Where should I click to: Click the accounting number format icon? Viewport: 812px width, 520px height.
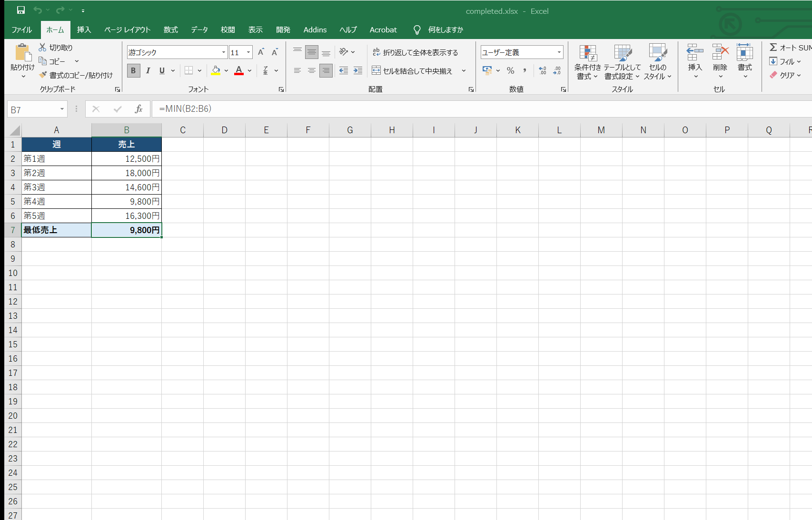[x=487, y=70]
